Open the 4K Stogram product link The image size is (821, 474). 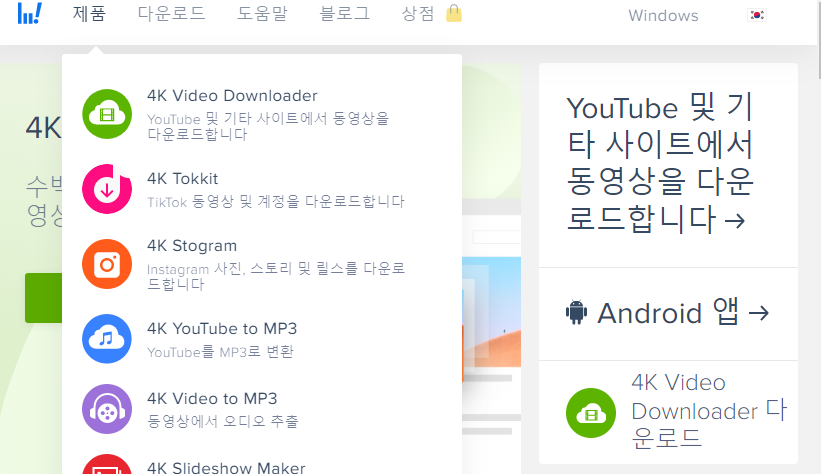click(x=192, y=246)
